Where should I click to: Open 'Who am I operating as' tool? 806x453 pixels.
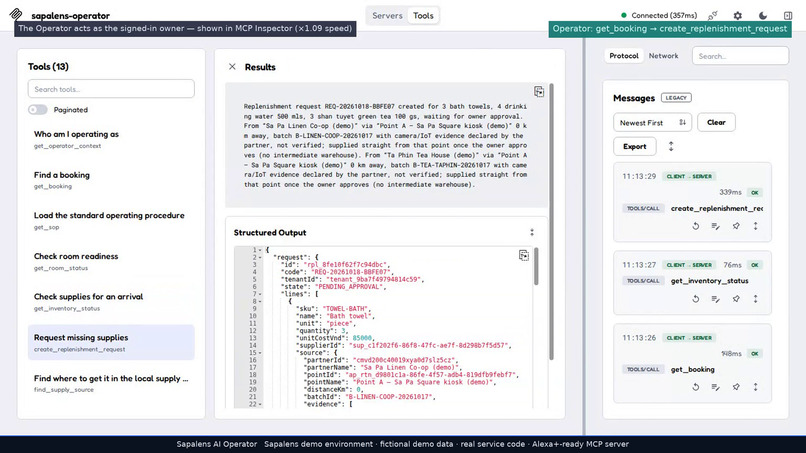(x=111, y=139)
